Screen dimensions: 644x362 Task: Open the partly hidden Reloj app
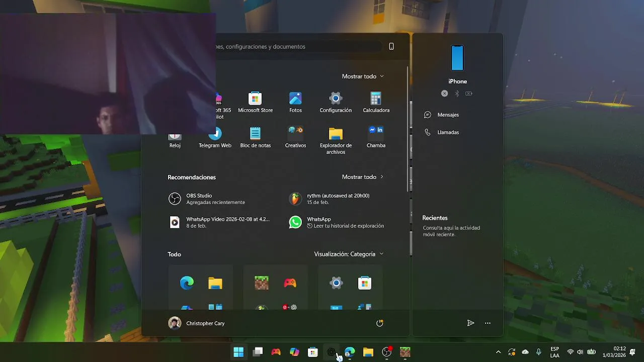coord(175,141)
